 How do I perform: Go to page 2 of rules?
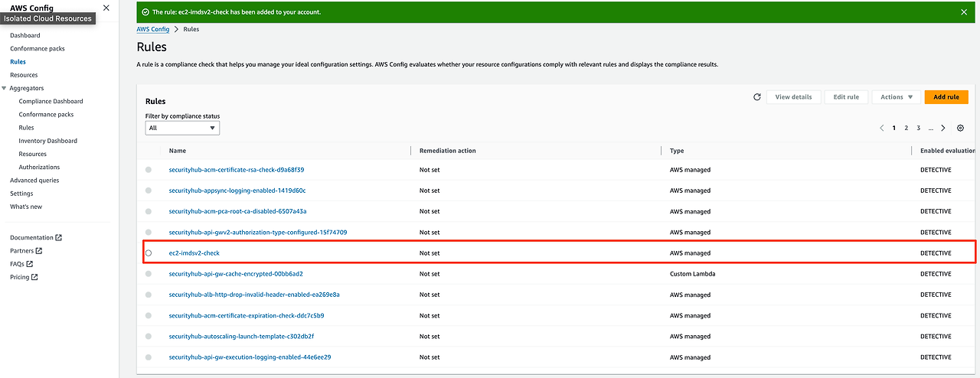906,128
